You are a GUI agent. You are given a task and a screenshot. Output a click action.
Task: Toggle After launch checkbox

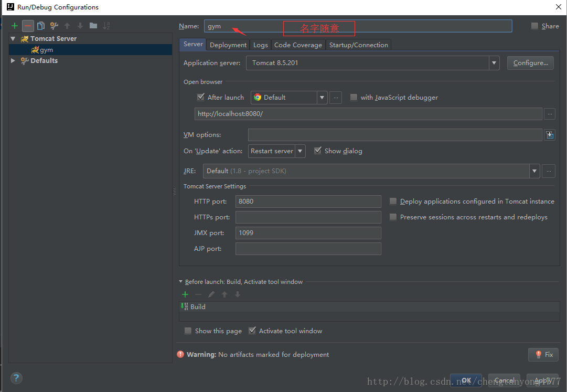coord(201,97)
